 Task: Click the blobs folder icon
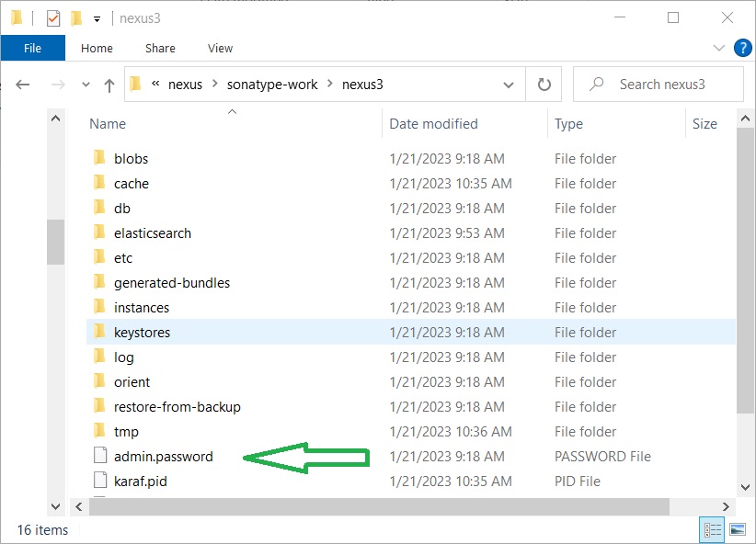point(99,157)
